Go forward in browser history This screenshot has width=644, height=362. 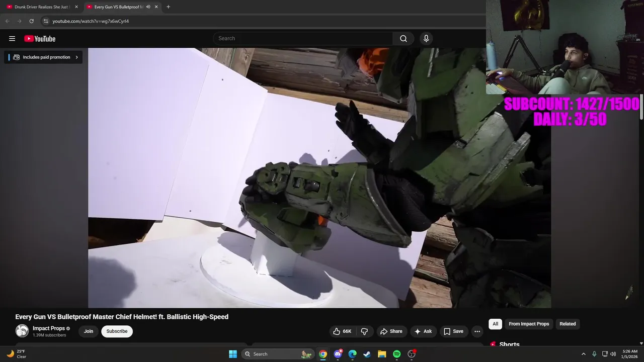[x=19, y=21]
